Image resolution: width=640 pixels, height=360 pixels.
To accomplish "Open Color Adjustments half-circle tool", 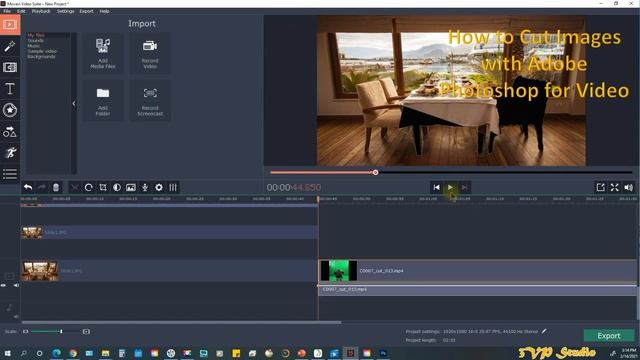I will (117, 187).
